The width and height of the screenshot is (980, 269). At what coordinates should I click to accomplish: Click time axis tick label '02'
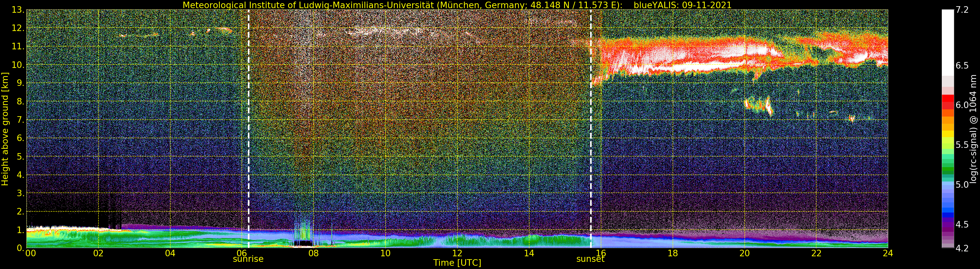point(99,253)
